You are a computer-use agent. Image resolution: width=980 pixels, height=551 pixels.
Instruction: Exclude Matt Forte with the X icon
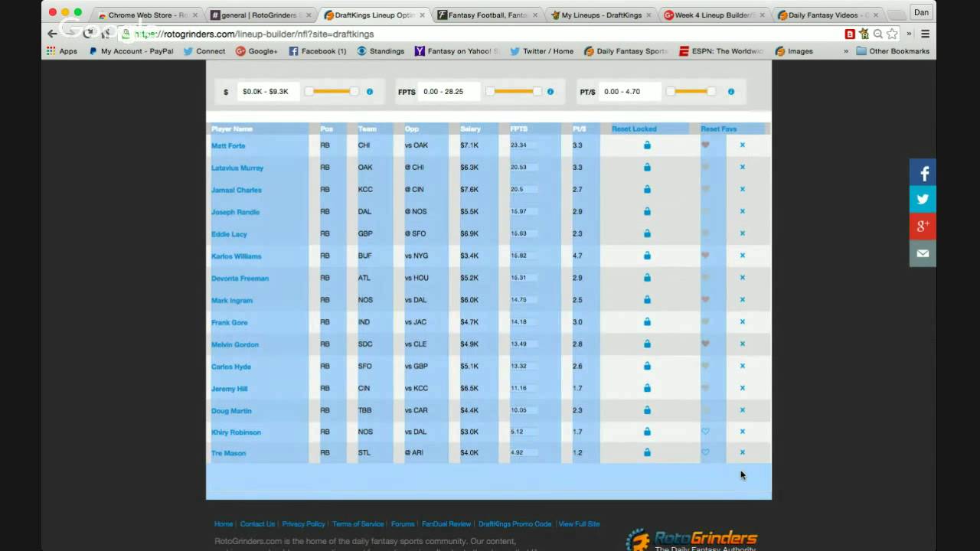pos(742,145)
